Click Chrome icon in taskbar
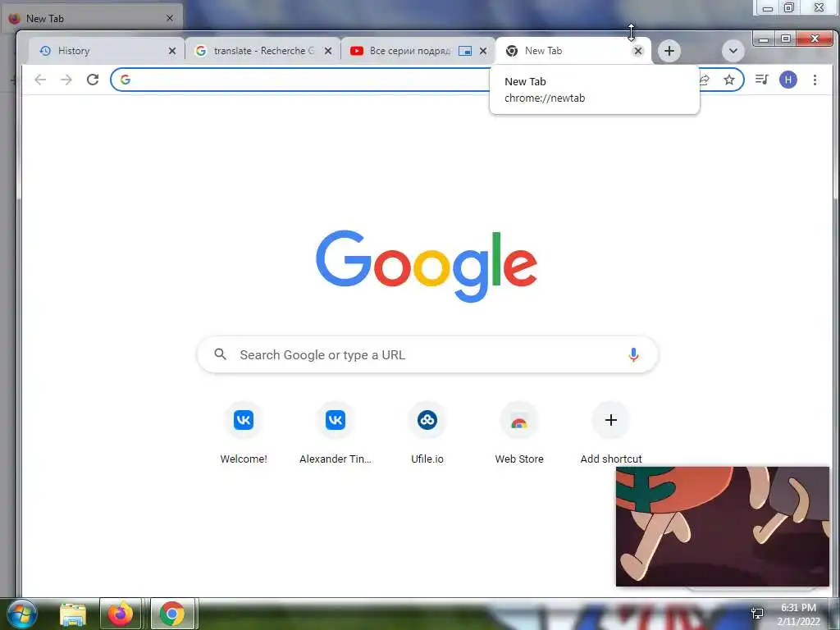This screenshot has height=630, width=840. point(172,614)
